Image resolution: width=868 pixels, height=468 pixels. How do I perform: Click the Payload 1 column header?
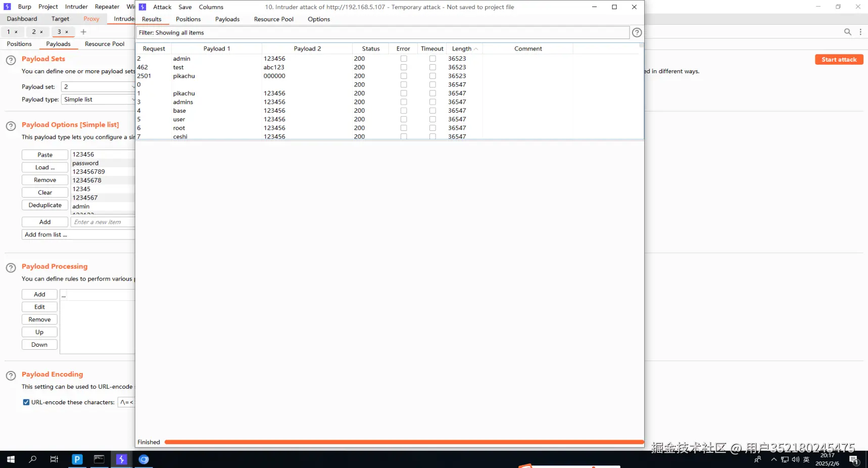[x=217, y=49]
